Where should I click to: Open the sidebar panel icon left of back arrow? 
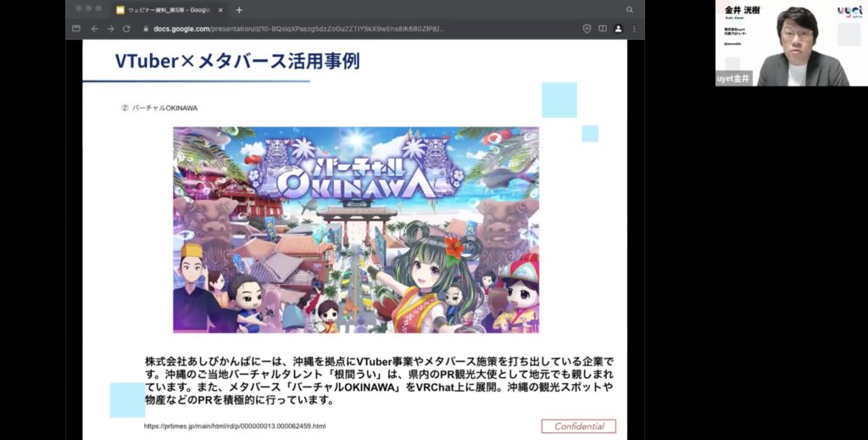(x=76, y=29)
